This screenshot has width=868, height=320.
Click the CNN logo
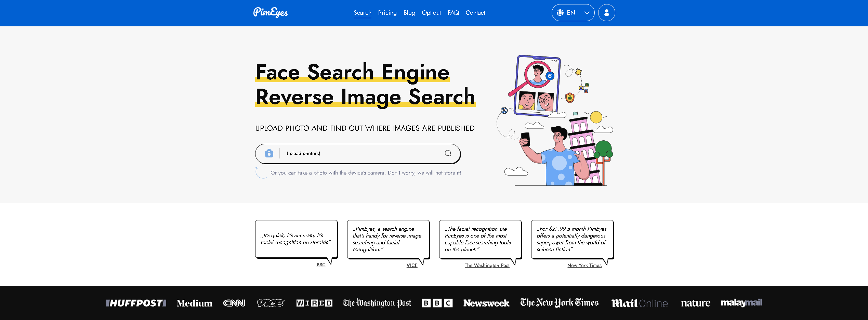click(234, 303)
